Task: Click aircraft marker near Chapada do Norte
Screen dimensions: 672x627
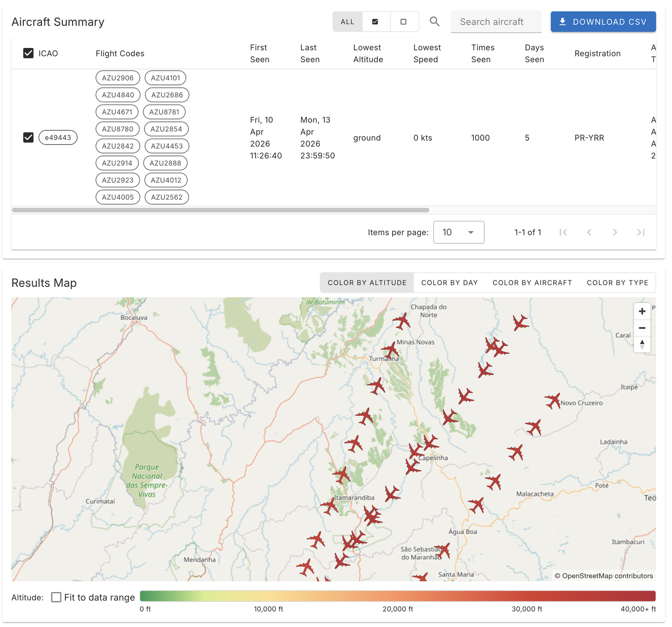Action: [402, 321]
